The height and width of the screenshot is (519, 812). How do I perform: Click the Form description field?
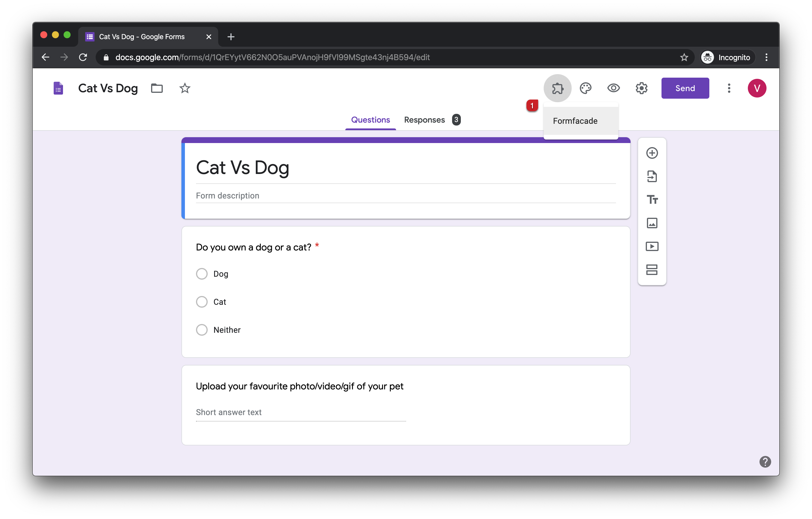point(405,196)
